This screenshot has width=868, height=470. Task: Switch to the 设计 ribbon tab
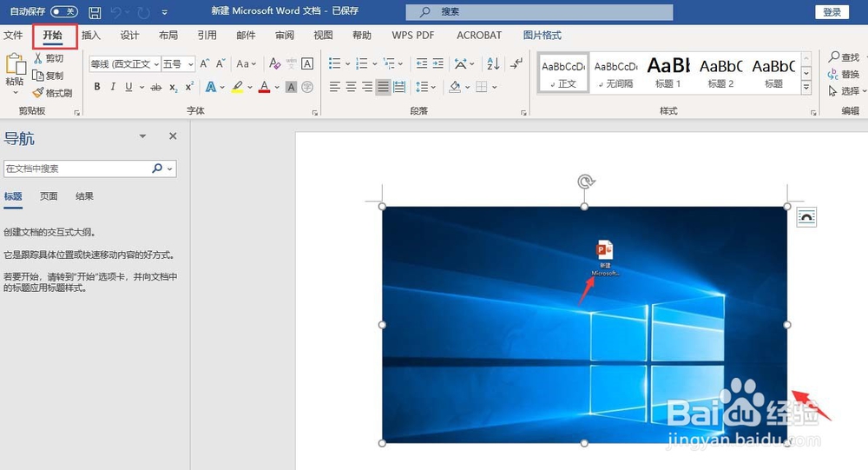[x=129, y=35]
